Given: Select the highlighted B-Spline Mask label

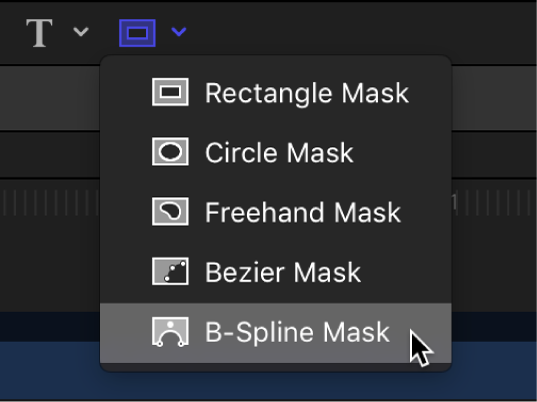Looking at the screenshot, I should click(x=297, y=332).
